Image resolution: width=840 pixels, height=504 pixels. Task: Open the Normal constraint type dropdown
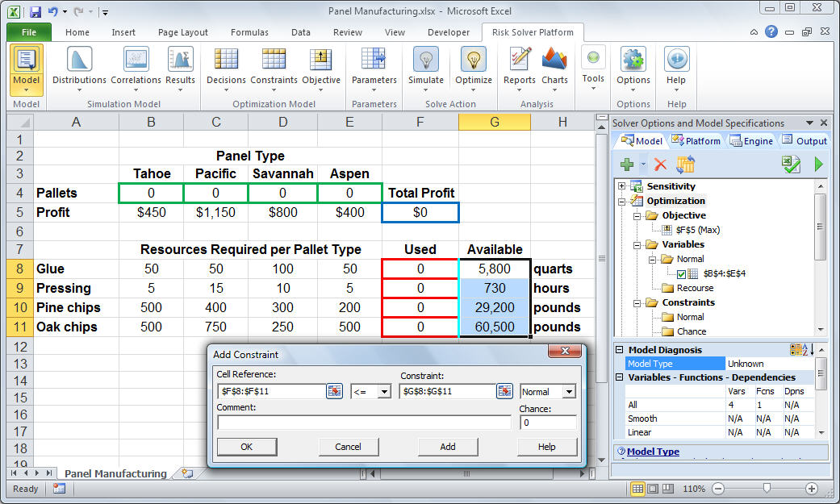[x=569, y=392]
